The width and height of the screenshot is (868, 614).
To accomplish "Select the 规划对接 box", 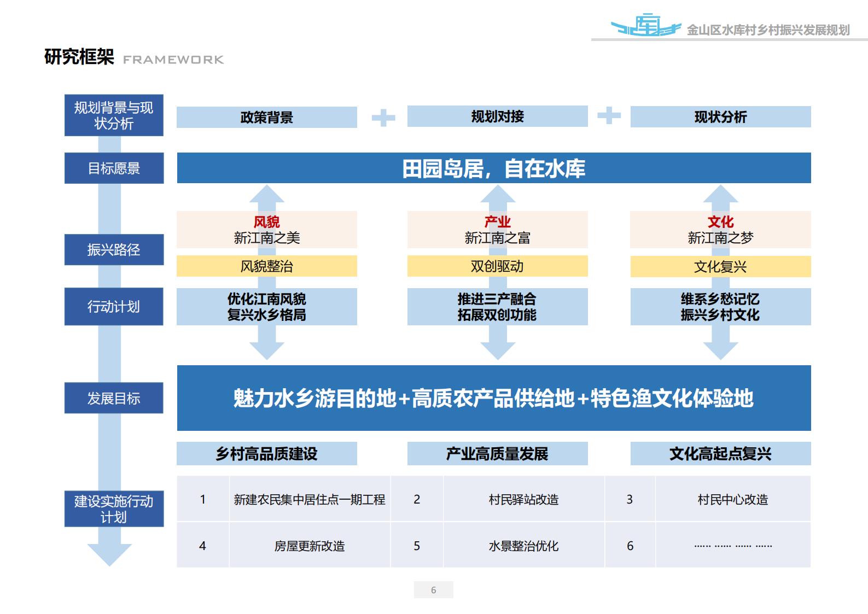I will 498,116.
